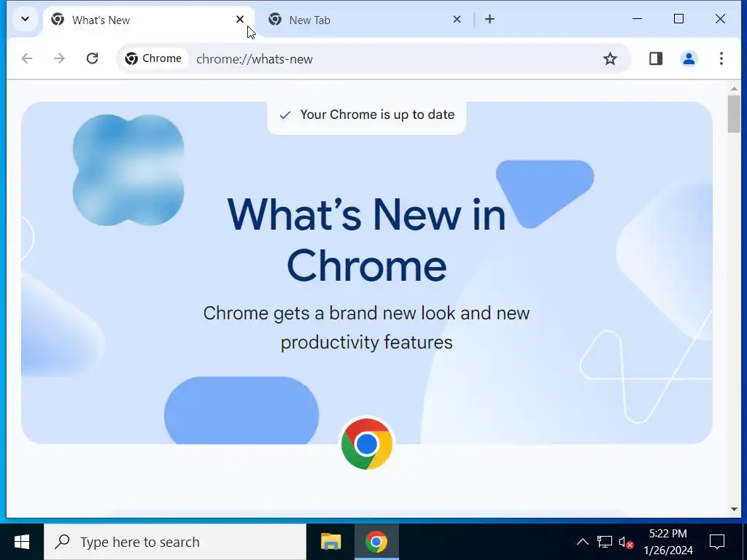Click the page vertical scrollbar thumb

click(x=734, y=114)
